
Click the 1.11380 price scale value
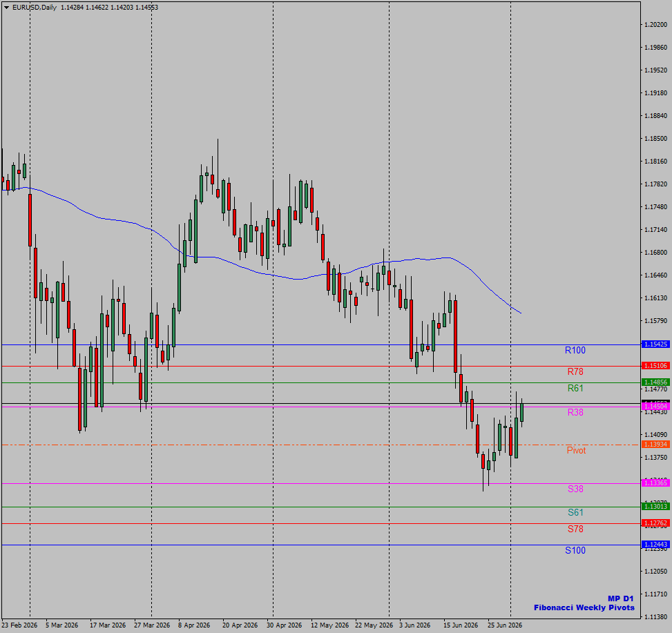pos(655,616)
